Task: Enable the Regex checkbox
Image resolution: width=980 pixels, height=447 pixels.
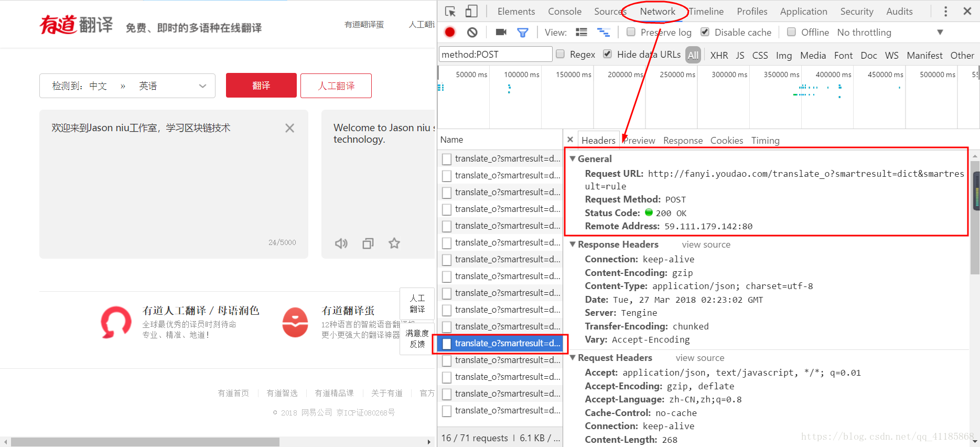Action: [x=560, y=54]
